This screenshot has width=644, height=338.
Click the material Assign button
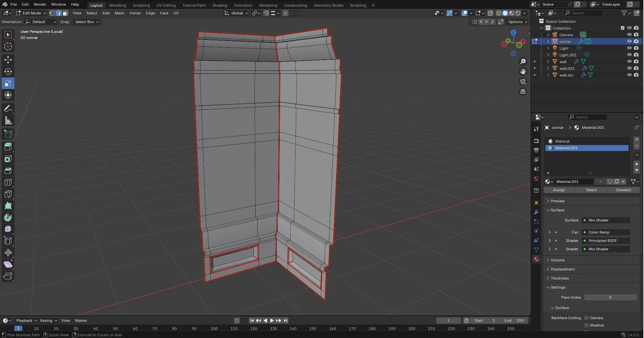[559, 190]
